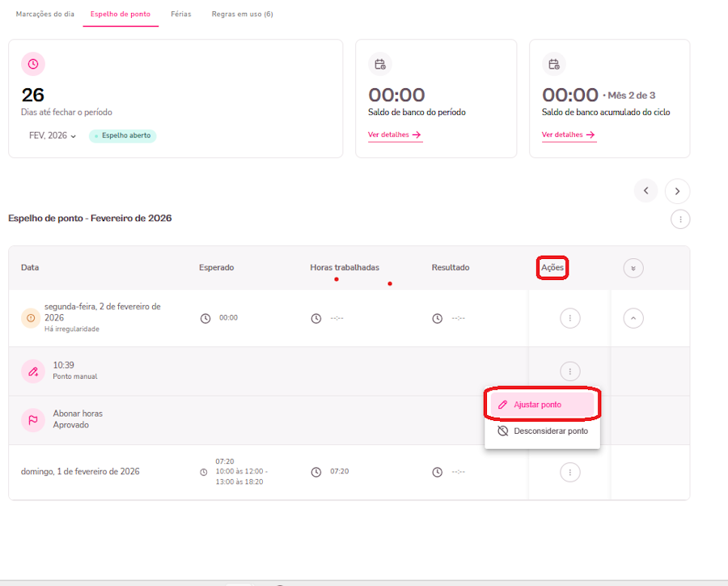Open Ver detalhes under Saldo acumulado do ciclo

[x=569, y=135]
